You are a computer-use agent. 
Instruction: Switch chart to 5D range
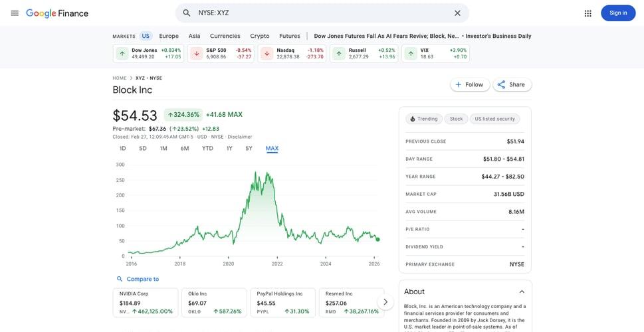coord(142,149)
